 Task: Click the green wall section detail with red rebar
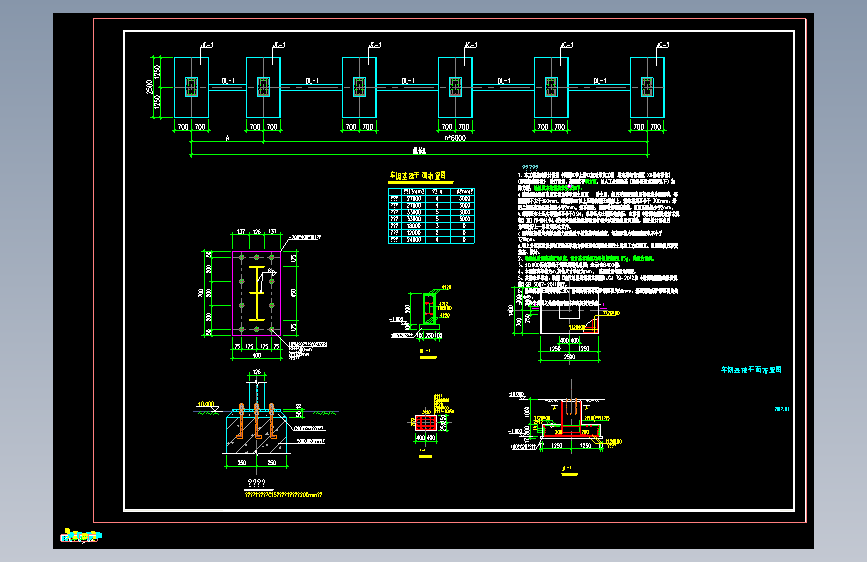pyautogui.click(x=429, y=311)
